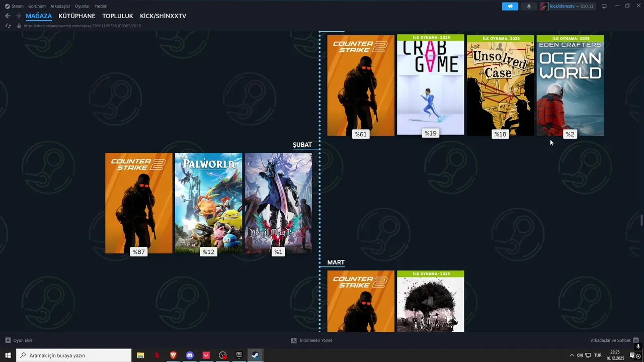The width and height of the screenshot is (644, 362).
Task: Go to the MAĞAZA tab
Action: point(39,16)
